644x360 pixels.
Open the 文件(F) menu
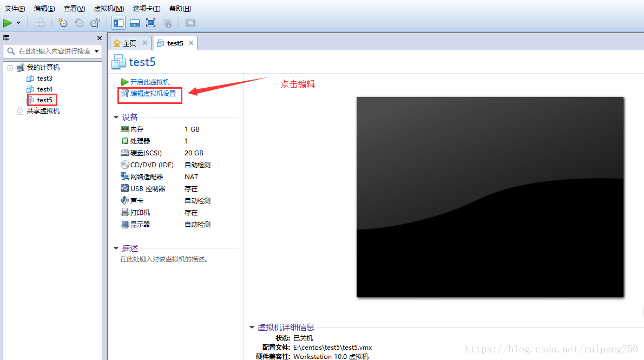[x=15, y=9]
